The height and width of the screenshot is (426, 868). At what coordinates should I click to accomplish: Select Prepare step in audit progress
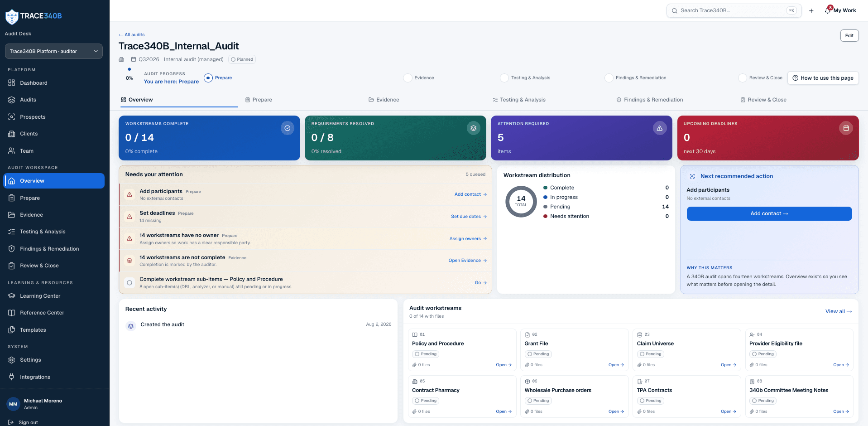pos(218,78)
